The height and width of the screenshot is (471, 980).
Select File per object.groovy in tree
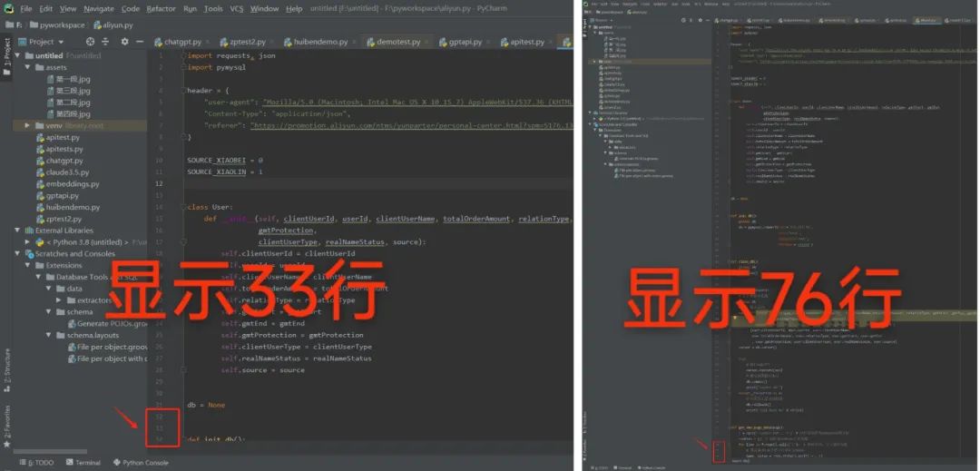click(x=112, y=348)
